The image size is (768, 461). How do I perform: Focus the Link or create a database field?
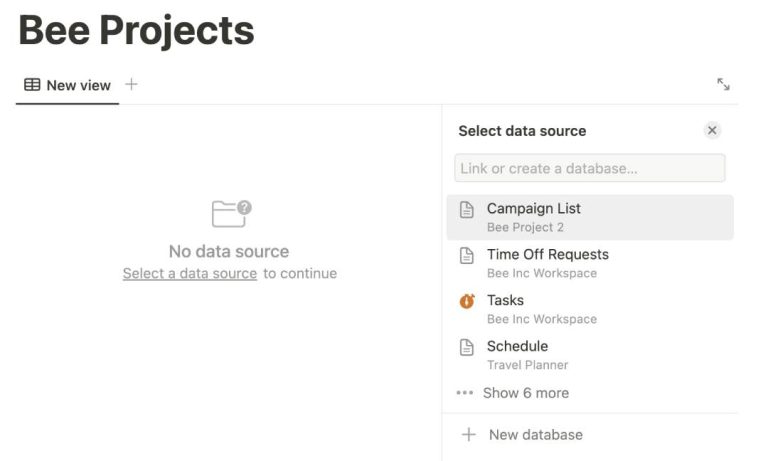589,168
